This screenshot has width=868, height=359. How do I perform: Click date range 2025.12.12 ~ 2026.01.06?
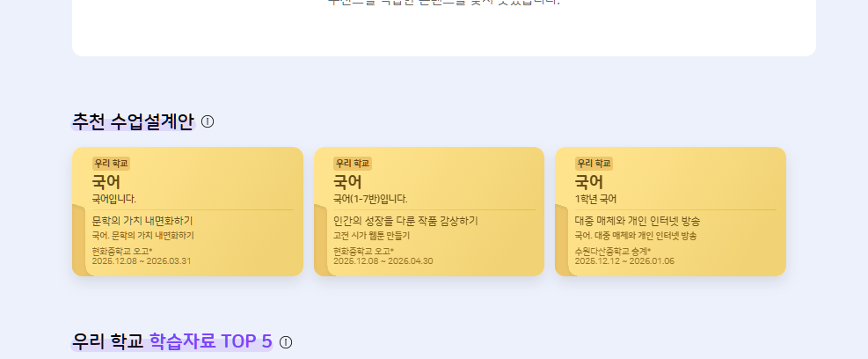click(624, 261)
